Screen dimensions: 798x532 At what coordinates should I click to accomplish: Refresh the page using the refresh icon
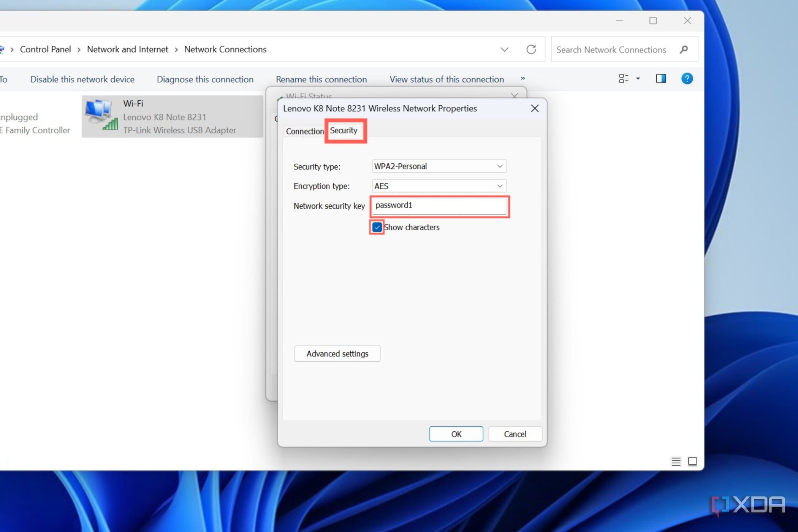[531, 49]
